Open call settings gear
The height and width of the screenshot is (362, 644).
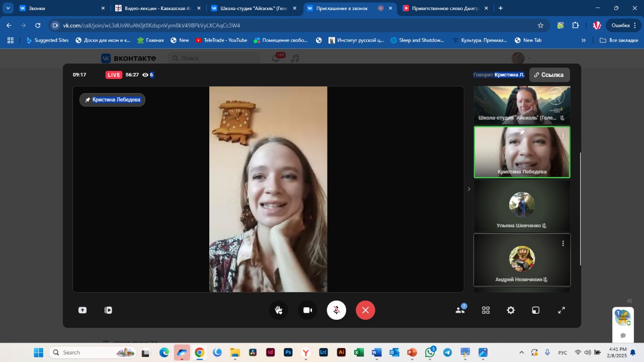pos(511,310)
